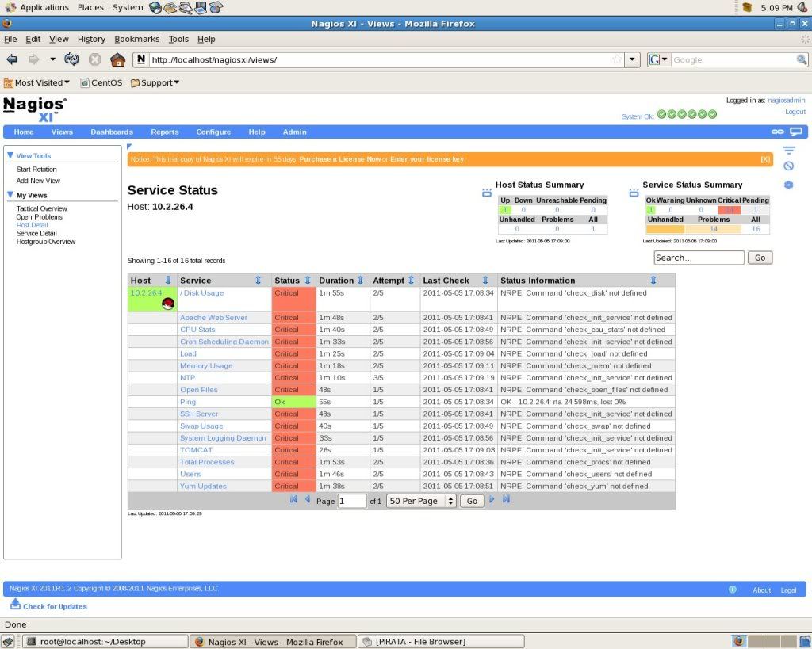Click the feedback speech bubble icon

pyautogui.click(x=795, y=132)
